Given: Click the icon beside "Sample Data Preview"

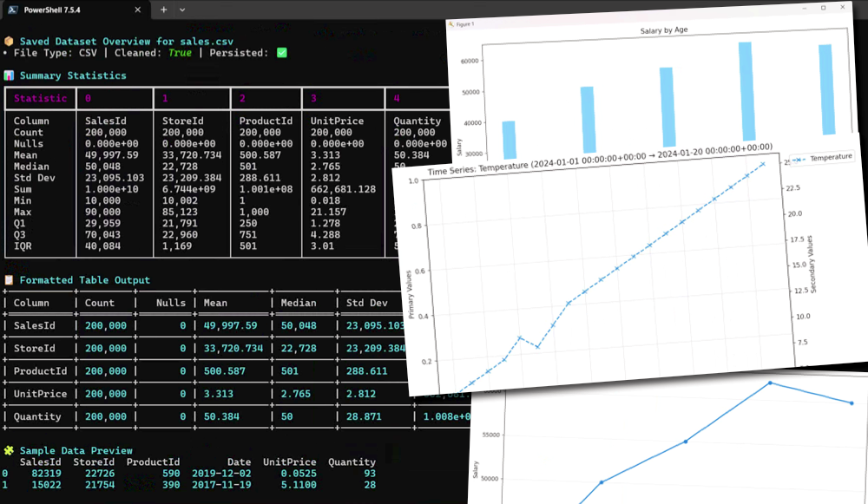Looking at the screenshot, I should point(9,450).
